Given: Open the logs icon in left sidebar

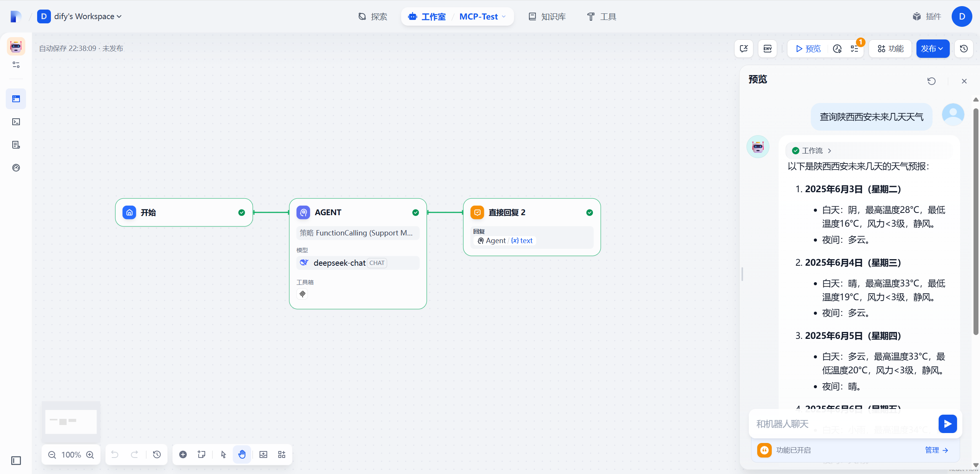Looking at the screenshot, I should [x=16, y=145].
